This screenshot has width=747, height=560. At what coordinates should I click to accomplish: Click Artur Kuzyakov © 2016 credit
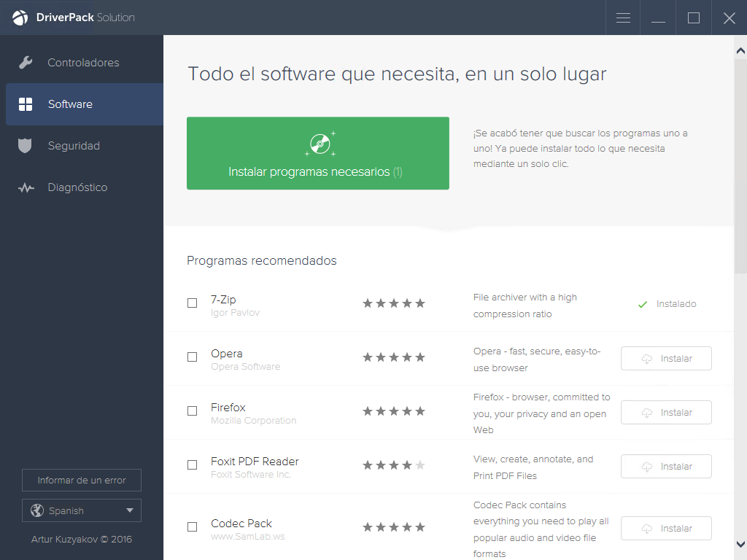pyautogui.click(x=82, y=539)
